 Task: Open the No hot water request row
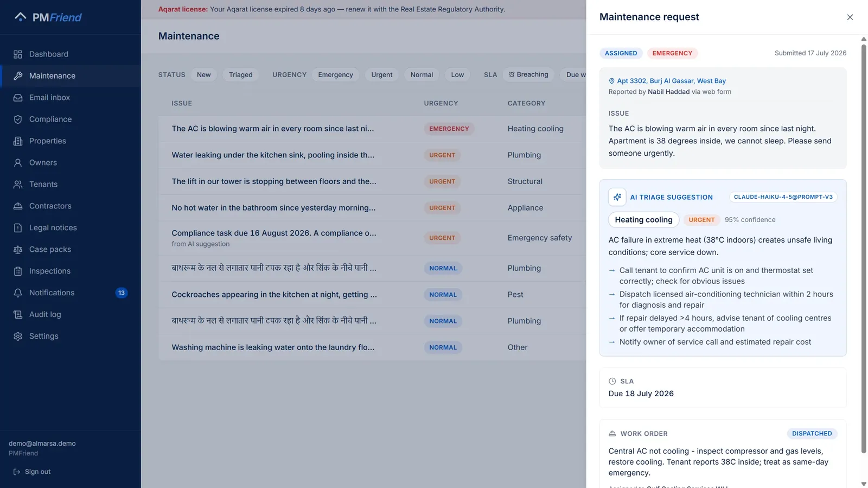point(372,208)
